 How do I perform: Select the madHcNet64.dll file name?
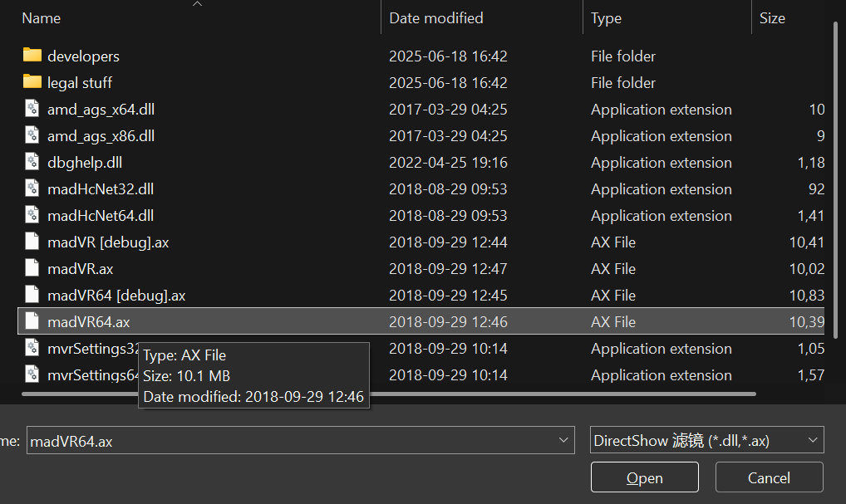coord(101,216)
